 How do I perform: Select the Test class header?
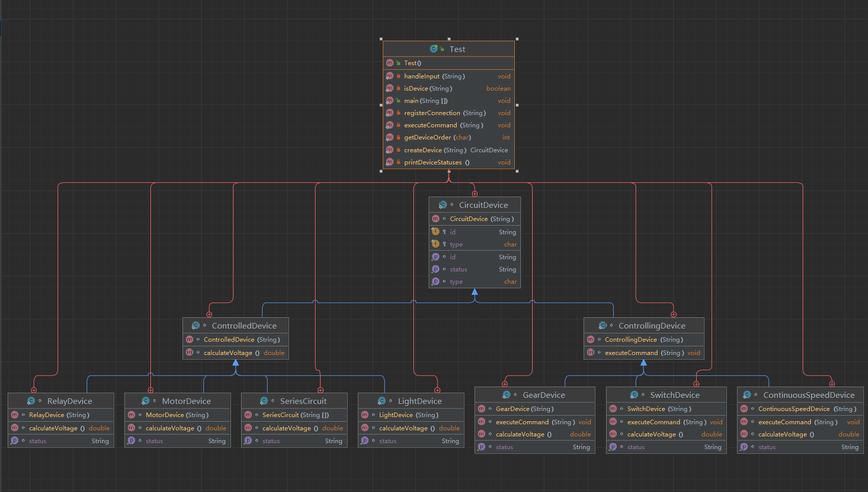click(449, 49)
